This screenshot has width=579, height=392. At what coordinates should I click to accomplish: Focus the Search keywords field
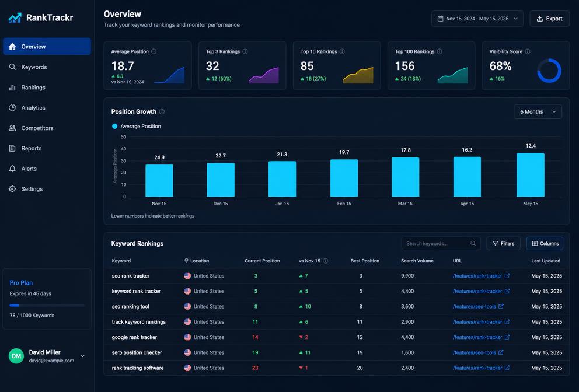(441, 244)
